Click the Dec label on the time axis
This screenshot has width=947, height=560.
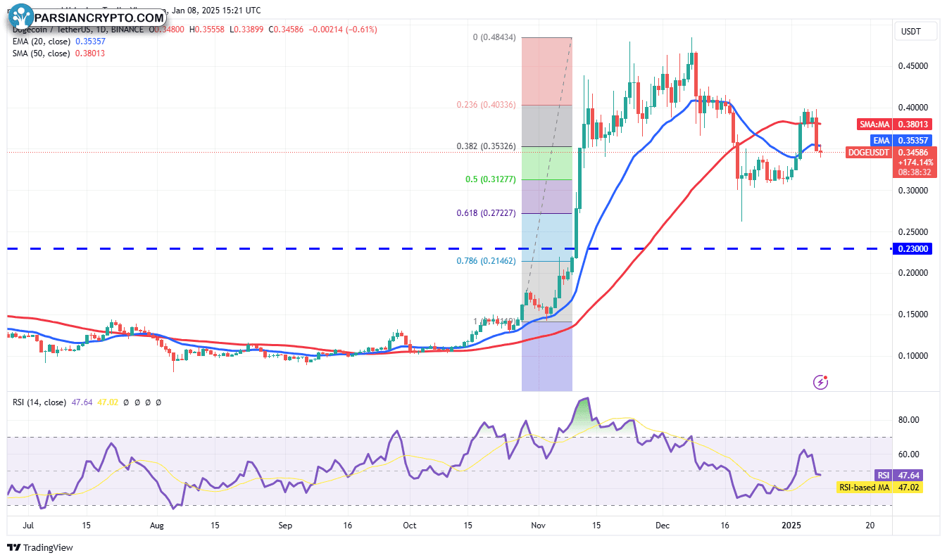[662, 526]
